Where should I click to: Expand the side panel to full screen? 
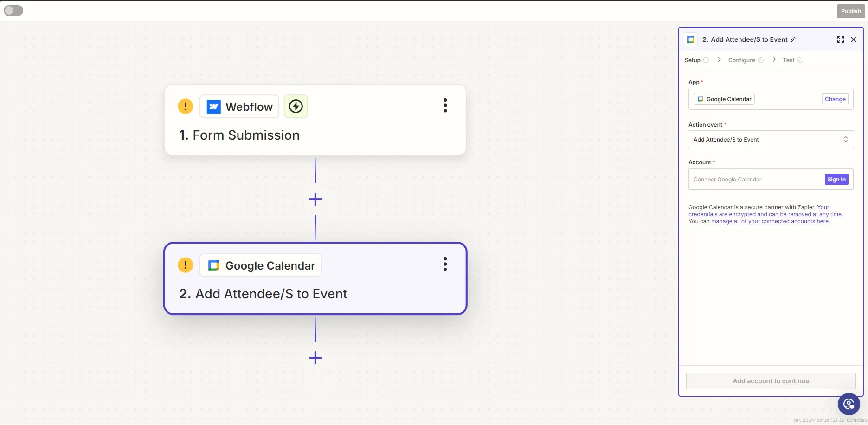click(841, 39)
